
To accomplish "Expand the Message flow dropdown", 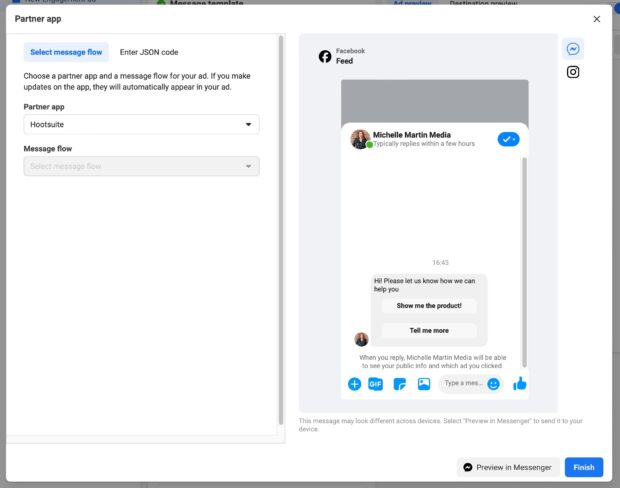I will pyautogui.click(x=141, y=166).
